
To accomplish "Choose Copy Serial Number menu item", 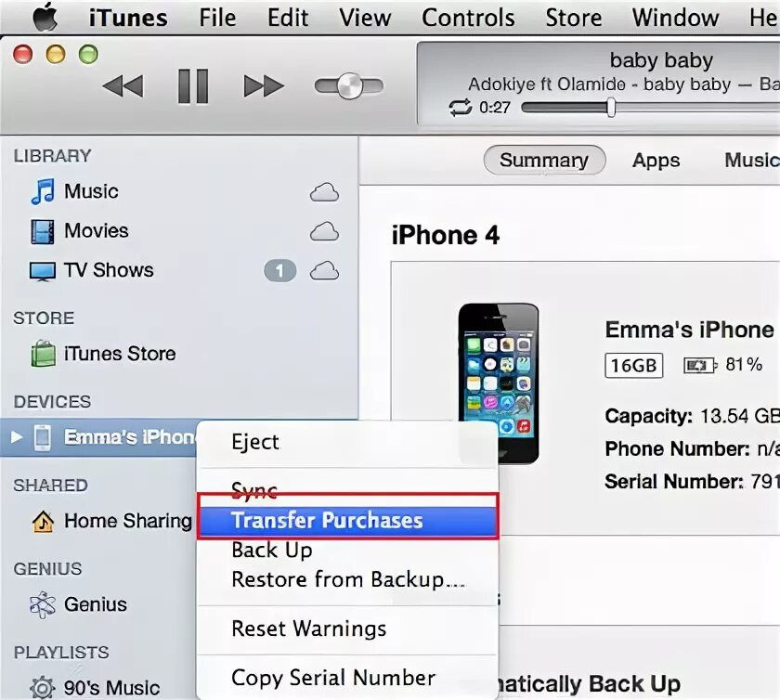I will point(347,678).
